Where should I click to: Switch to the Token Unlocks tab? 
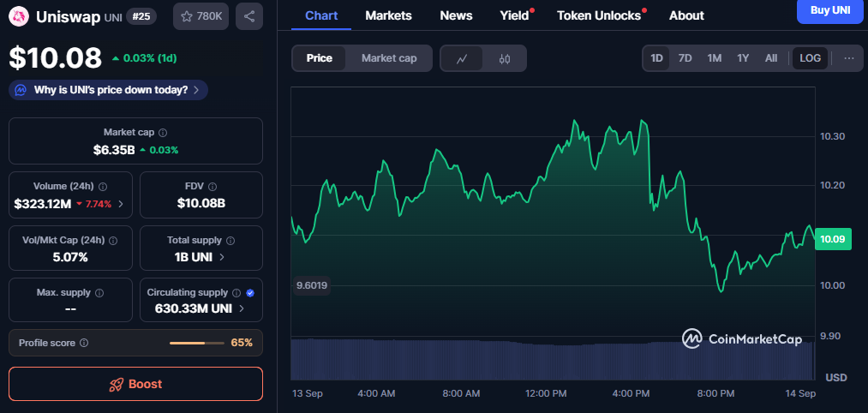click(x=598, y=15)
